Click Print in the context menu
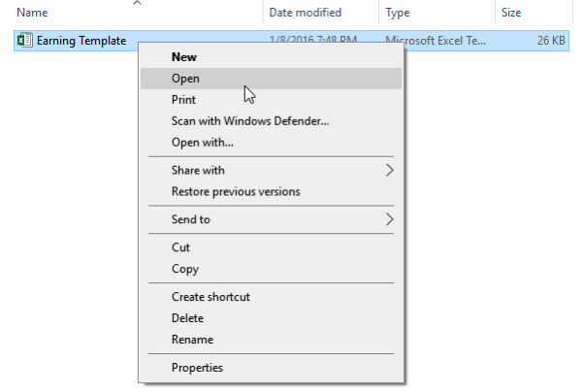The width and height of the screenshot is (582, 392). coord(183,100)
